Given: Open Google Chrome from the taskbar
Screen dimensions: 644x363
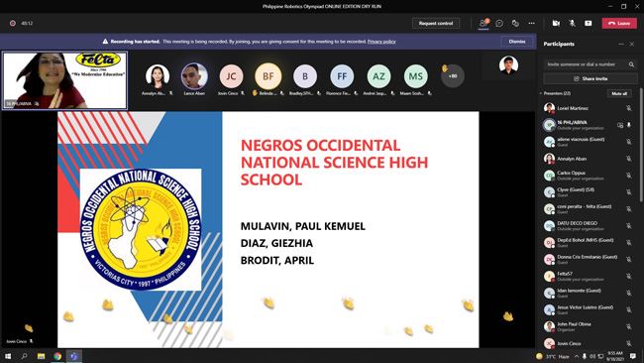Looking at the screenshot, I should pos(57,356).
